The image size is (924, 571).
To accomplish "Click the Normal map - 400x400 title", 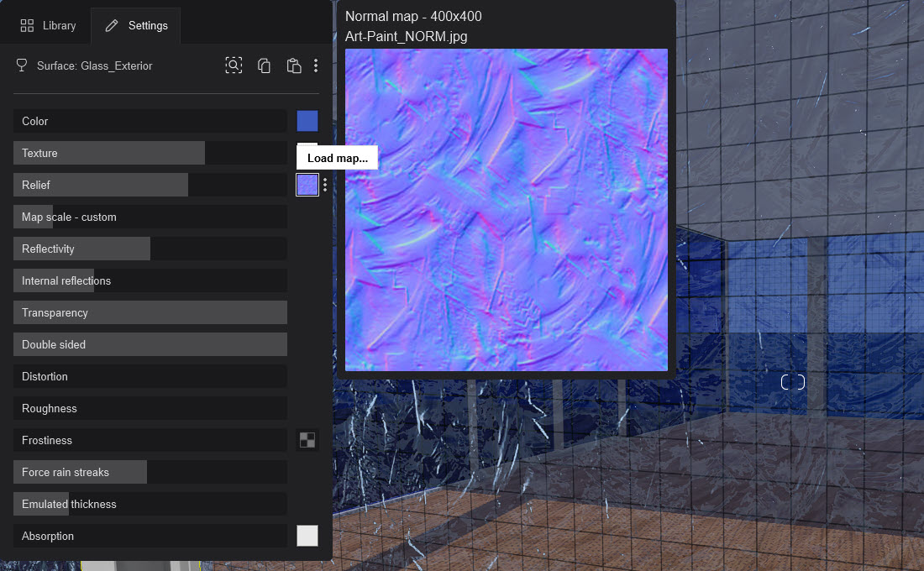I will click(413, 17).
